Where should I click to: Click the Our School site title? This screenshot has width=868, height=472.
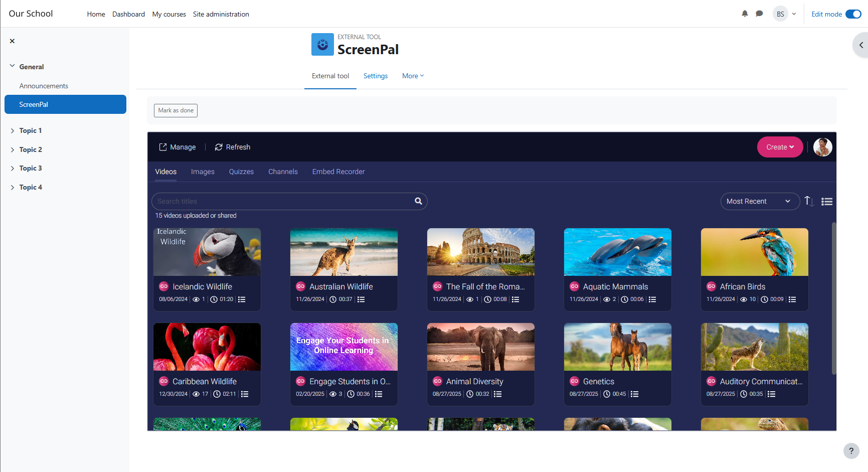(x=31, y=14)
